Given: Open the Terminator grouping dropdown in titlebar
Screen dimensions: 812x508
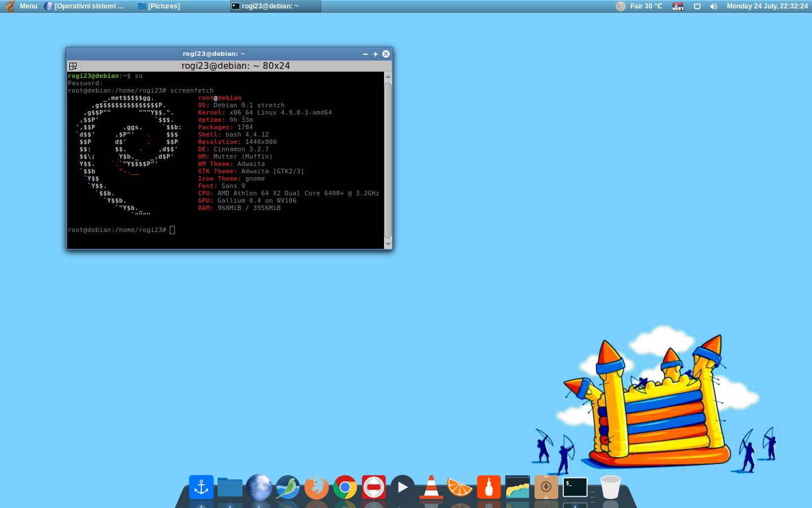Looking at the screenshot, I should coord(73,66).
